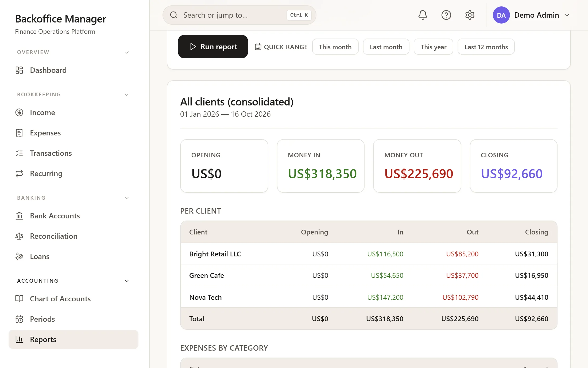
Task: Collapse the Accounting section
Action: (127, 281)
